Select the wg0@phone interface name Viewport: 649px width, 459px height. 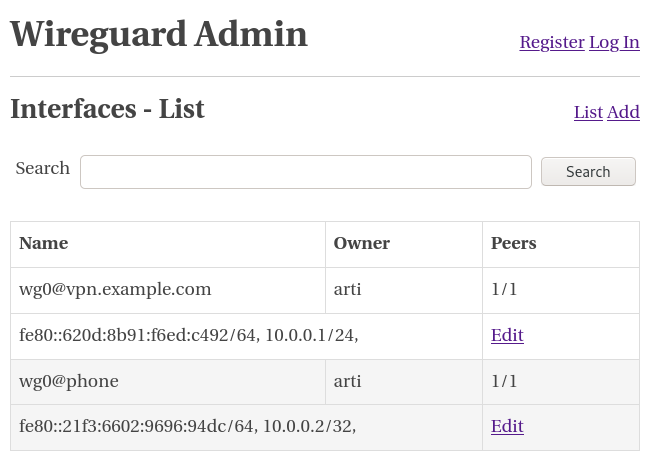69,381
